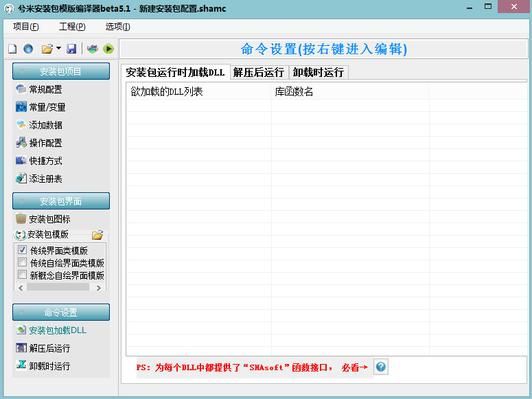Click 快捷方式 in the sidebar

click(45, 161)
